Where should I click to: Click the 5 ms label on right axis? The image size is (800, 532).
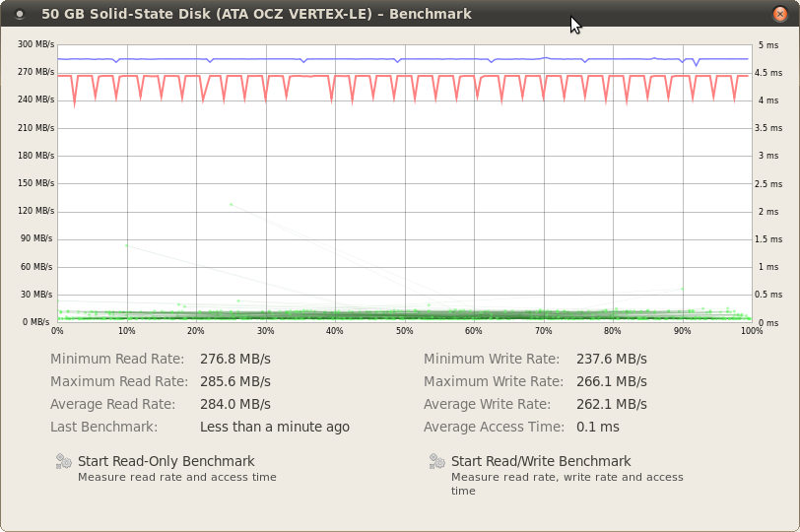click(768, 45)
